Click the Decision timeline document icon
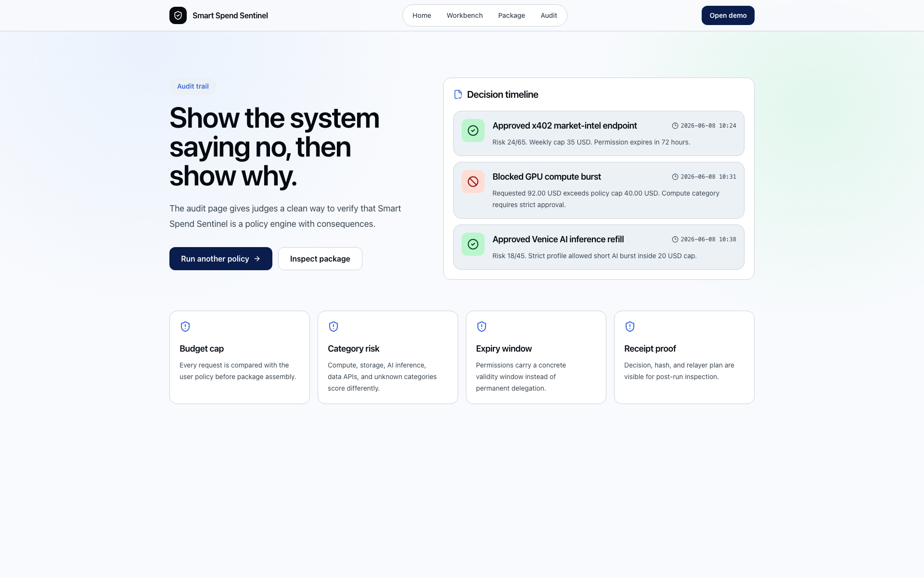Screen dimensions: 924x578 click(458, 94)
